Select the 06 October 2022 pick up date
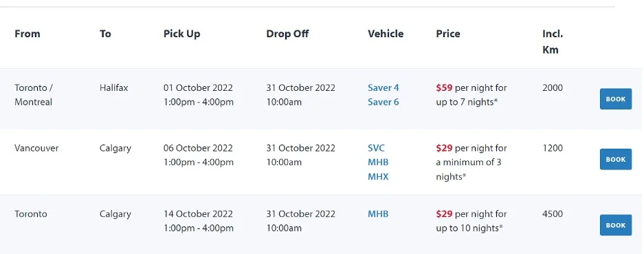 pos(198,148)
